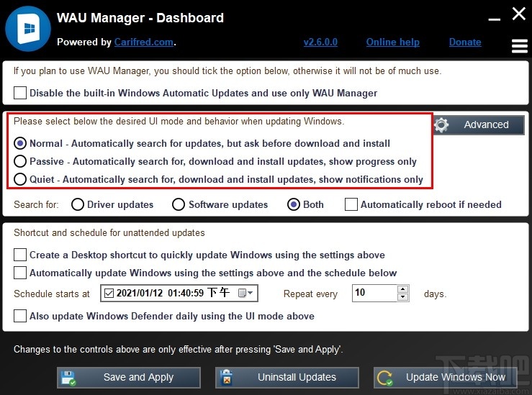Click the floppy disk Save icon
This screenshot has width=532, height=395.
point(68,378)
